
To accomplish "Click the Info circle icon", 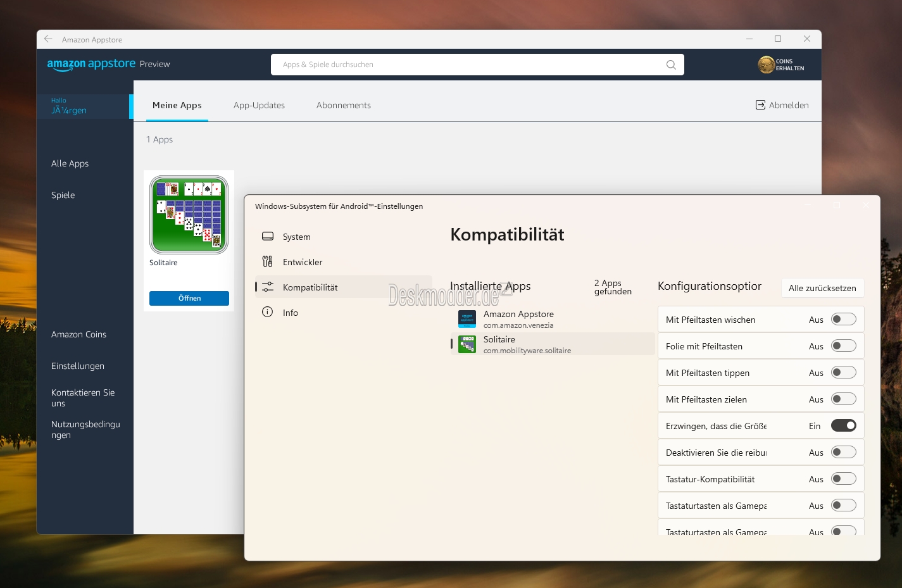I will [268, 312].
